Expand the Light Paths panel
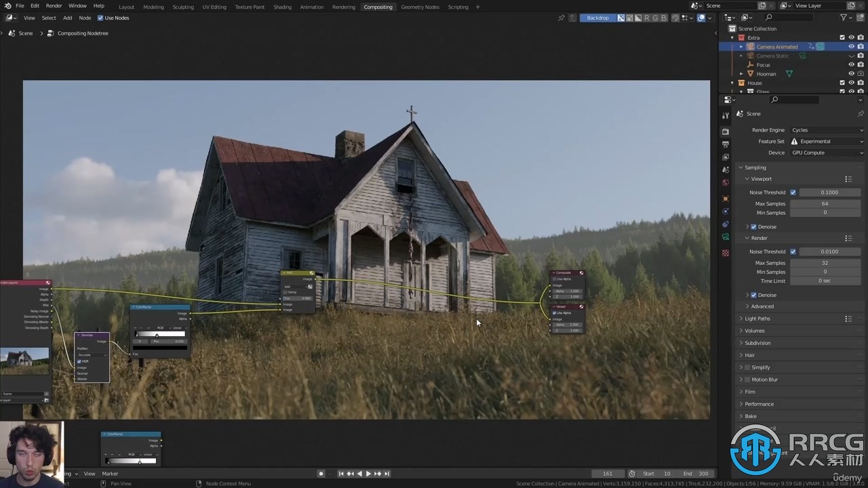Viewport: 868px width, 488px height. pyautogui.click(x=757, y=319)
